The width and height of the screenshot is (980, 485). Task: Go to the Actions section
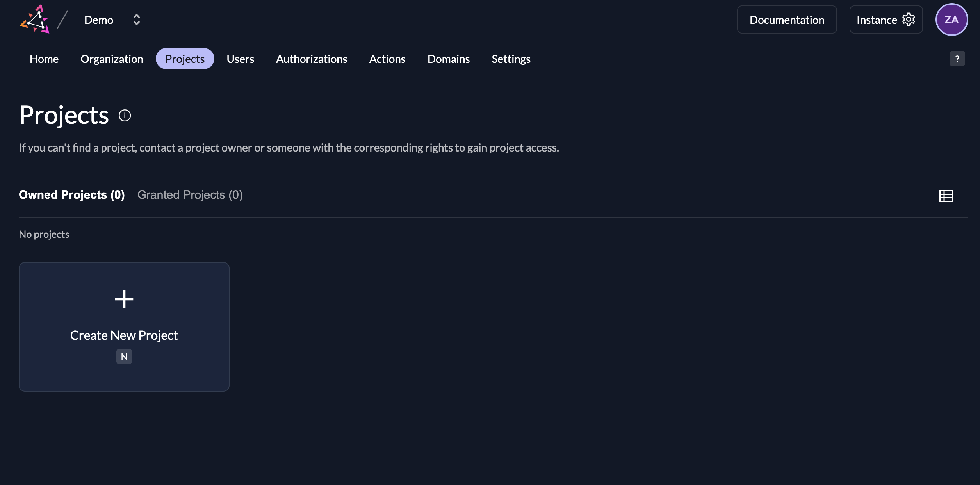[387, 59]
